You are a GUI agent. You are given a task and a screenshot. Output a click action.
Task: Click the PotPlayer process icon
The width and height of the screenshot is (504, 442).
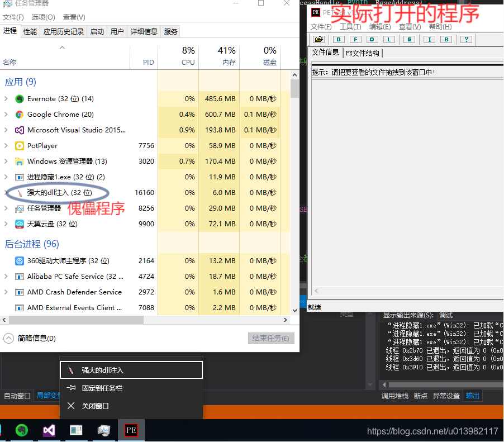20,146
